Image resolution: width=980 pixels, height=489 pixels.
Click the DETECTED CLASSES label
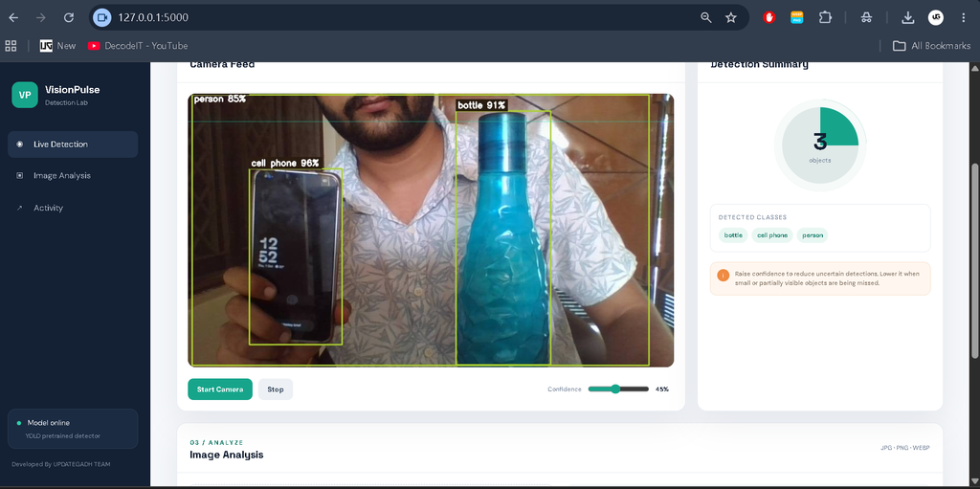pos(752,217)
